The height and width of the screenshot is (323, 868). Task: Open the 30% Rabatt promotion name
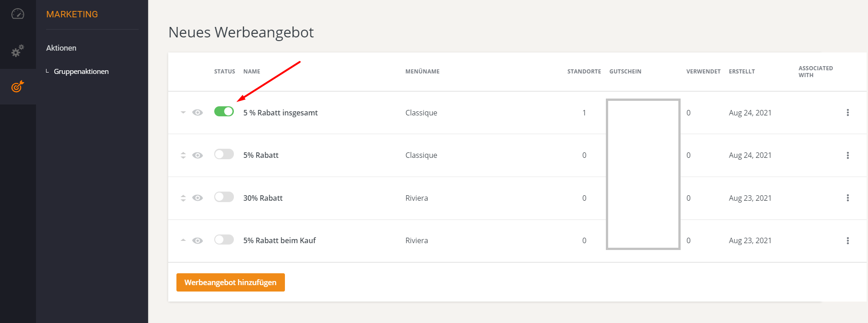click(x=263, y=198)
